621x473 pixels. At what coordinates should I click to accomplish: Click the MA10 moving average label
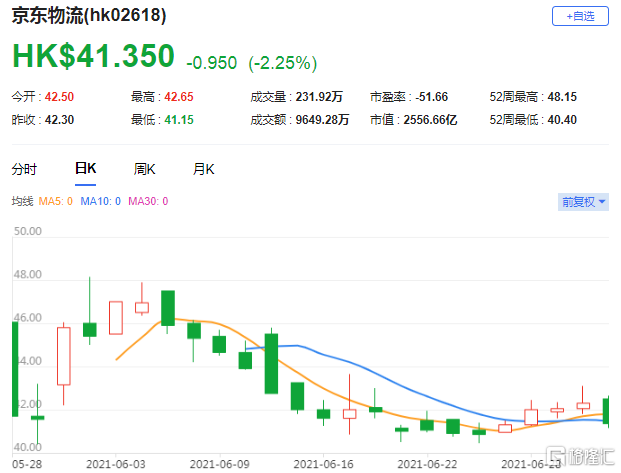pyautogui.click(x=101, y=201)
